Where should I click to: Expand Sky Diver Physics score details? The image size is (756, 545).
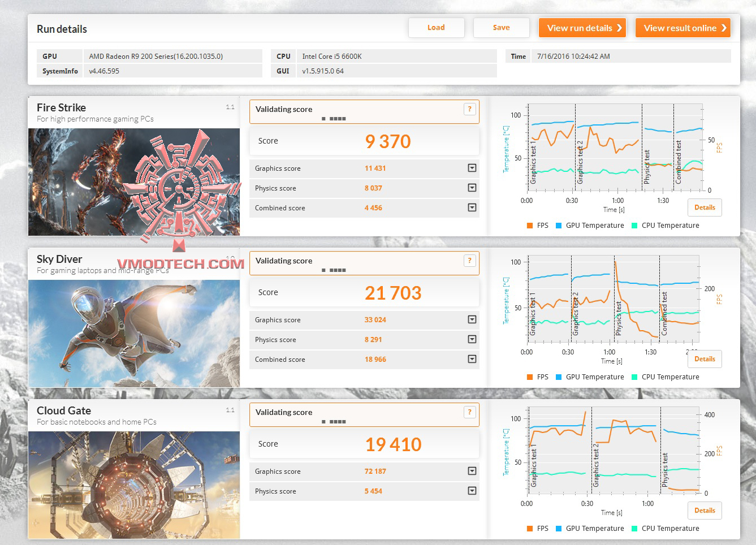tap(472, 339)
